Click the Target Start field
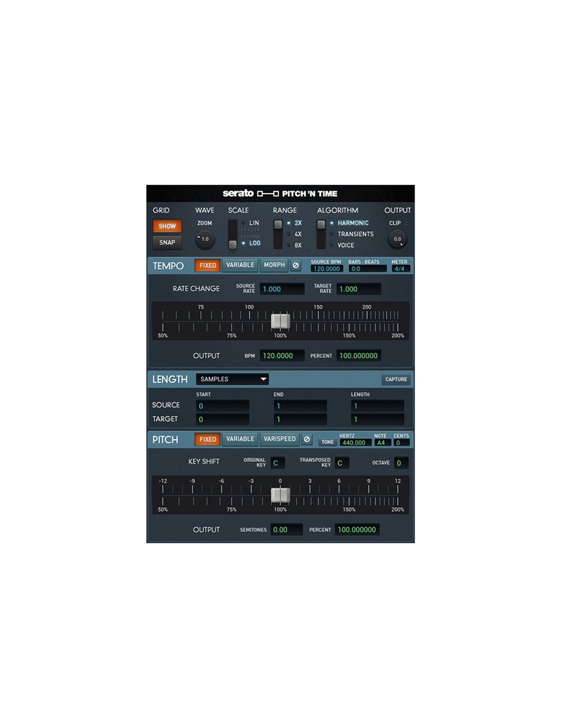The height and width of the screenshot is (728, 563). point(223,419)
